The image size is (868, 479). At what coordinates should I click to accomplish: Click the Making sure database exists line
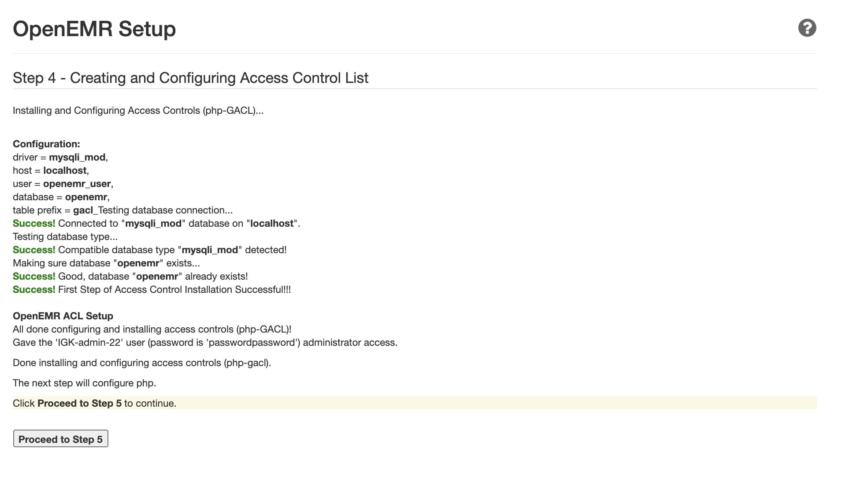click(106, 263)
